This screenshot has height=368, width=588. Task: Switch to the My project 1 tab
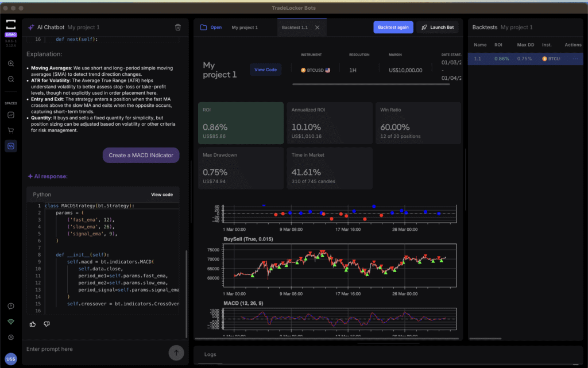coord(245,28)
